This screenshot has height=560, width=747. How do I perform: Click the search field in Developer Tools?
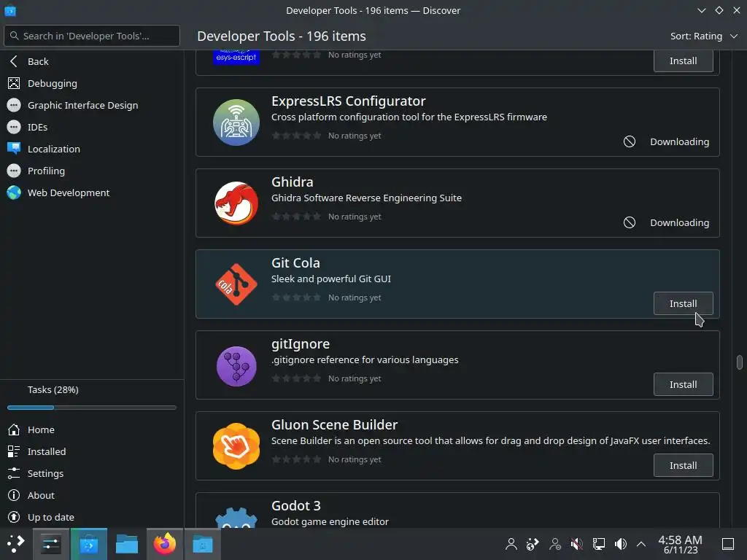[x=92, y=36]
